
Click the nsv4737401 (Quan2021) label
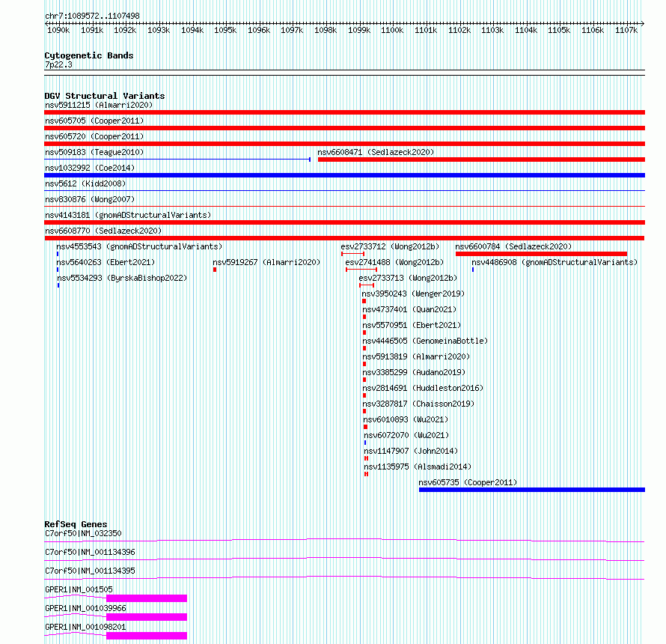click(409, 309)
